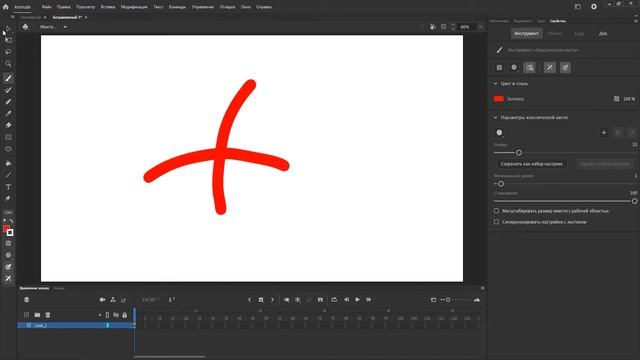Viewport: 640px width, 360px height.
Task: Create a new layer in timeline
Action: click(27, 315)
